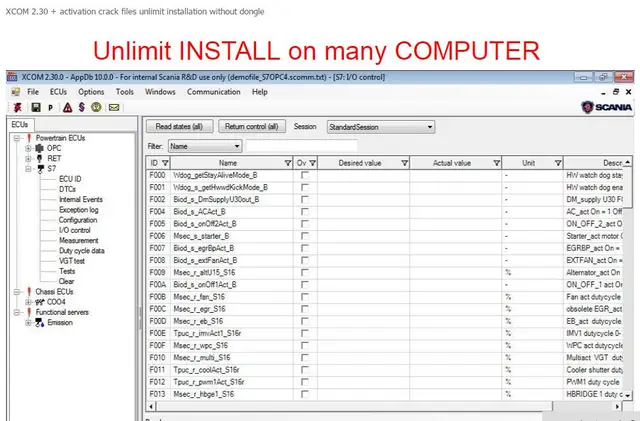Click the Chassi ECUs red marker icon
The image size is (640, 421).
pyautogui.click(x=29, y=292)
